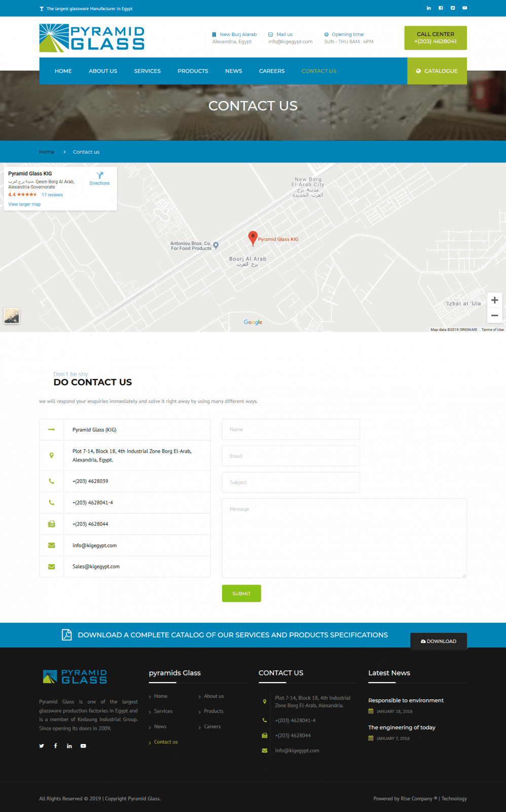
Task: Click the phone icon beside +(203) 4628039
Action: 51,481
